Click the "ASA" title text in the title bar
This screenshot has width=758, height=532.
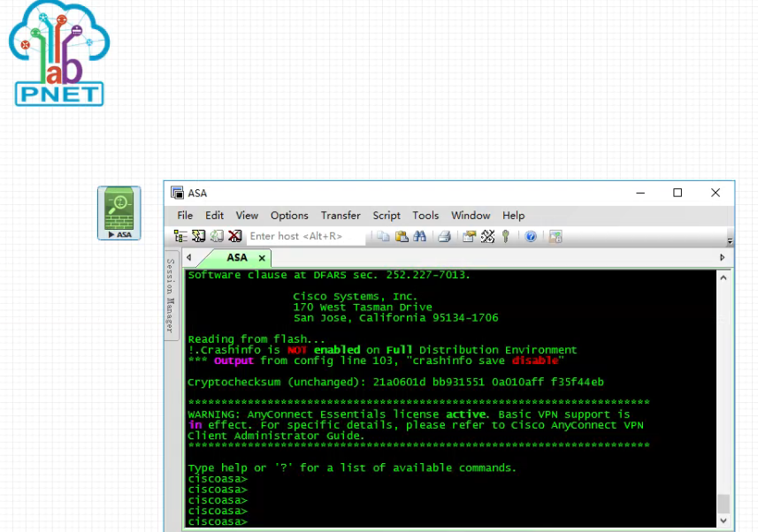[197, 194]
